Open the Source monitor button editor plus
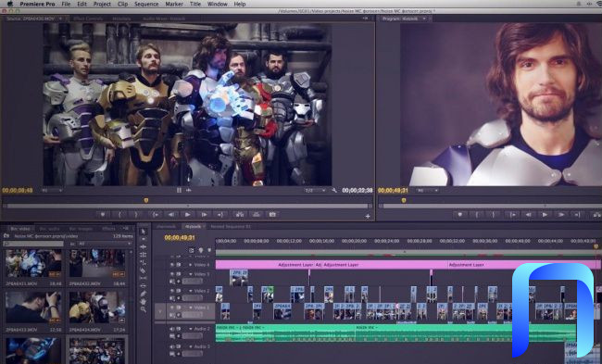 tap(368, 217)
